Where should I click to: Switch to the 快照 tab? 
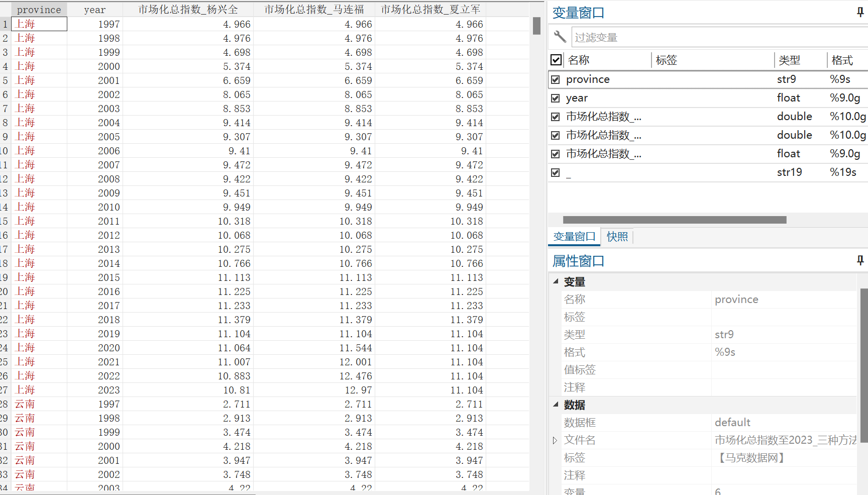click(x=617, y=236)
